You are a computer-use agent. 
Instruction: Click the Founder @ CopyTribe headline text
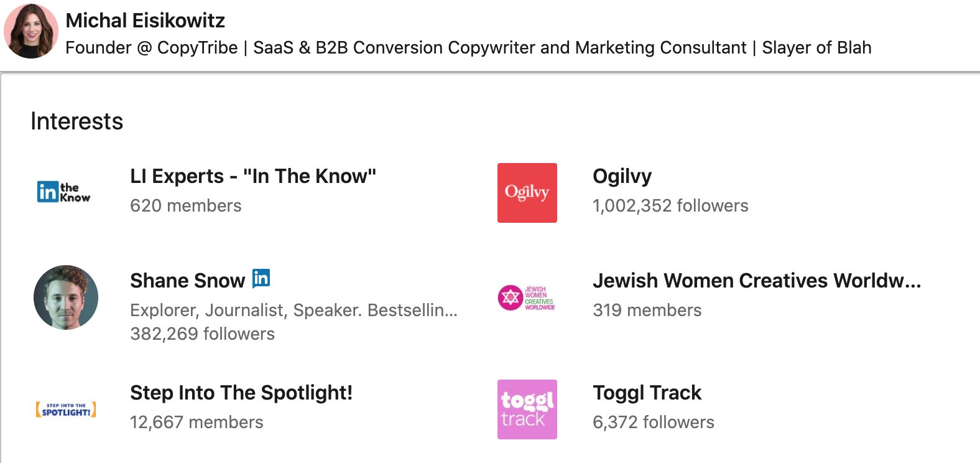tap(468, 48)
